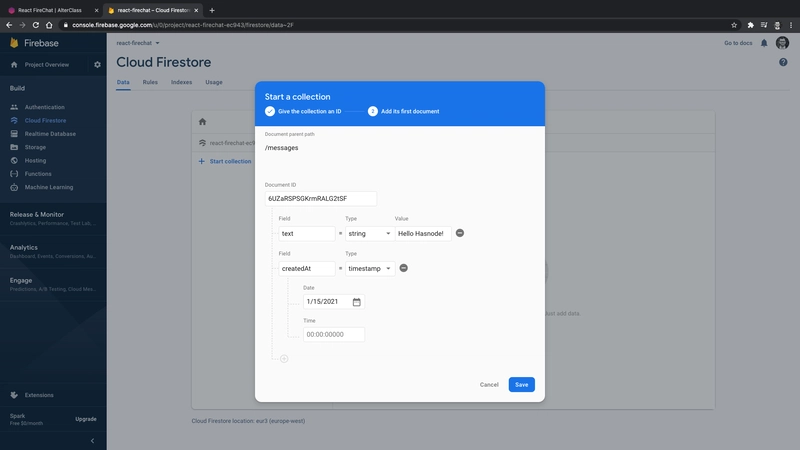Switch to the Rules tab
The width and height of the screenshot is (800, 450).
pyautogui.click(x=150, y=82)
